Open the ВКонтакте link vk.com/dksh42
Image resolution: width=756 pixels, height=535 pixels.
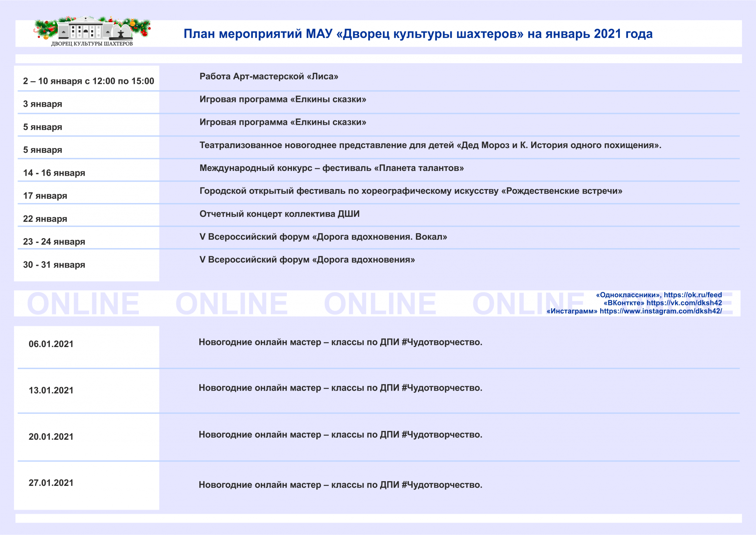tap(663, 303)
